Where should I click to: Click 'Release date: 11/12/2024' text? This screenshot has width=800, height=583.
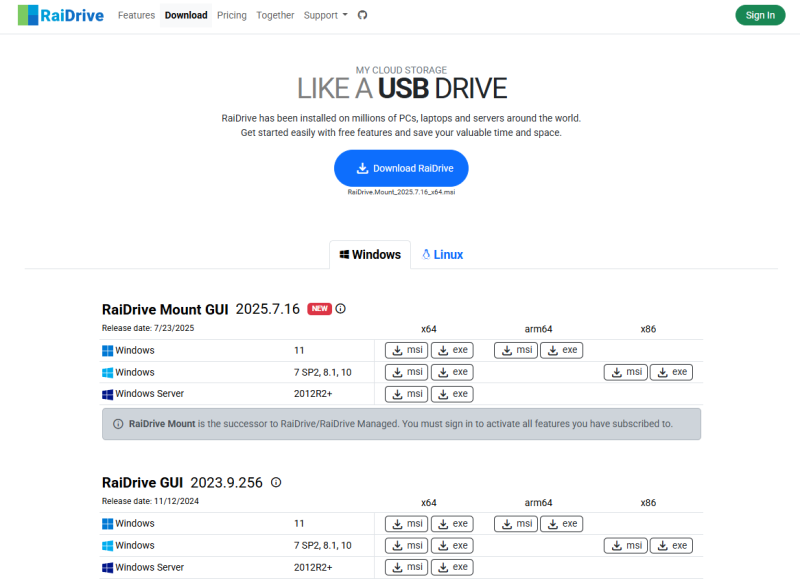tap(151, 501)
